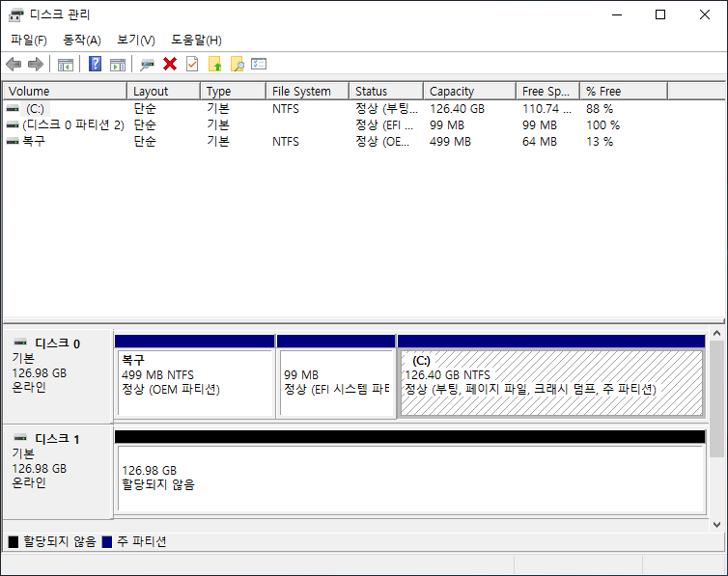Click the 110.74 free space cell
The height and width of the screenshot is (576, 728).
pyautogui.click(x=546, y=108)
